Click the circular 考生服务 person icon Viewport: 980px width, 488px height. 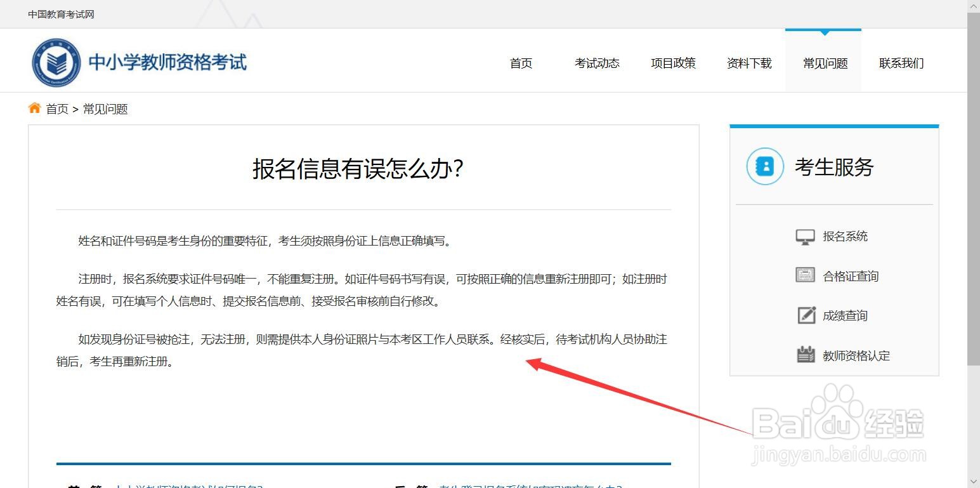click(x=764, y=167)
